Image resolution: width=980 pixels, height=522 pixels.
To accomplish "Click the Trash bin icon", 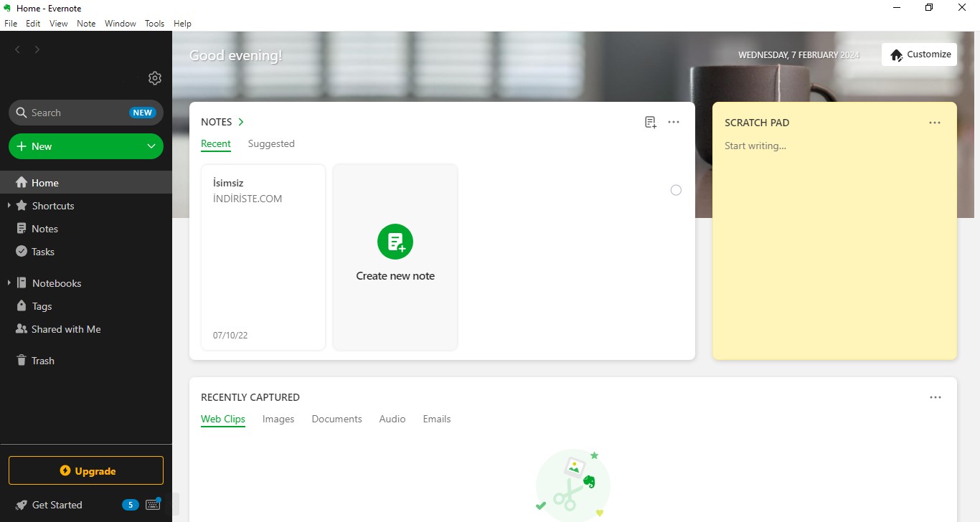I will click(x=22, y=361).
